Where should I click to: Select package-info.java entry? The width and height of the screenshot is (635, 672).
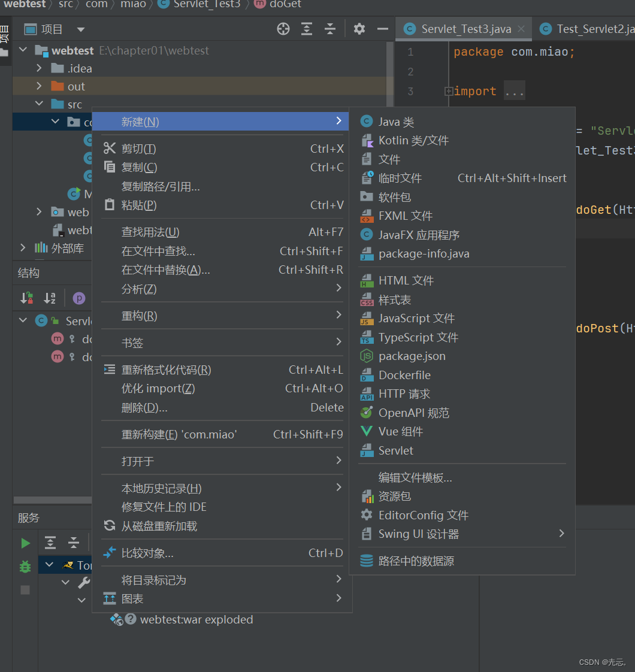coord(462,254)
